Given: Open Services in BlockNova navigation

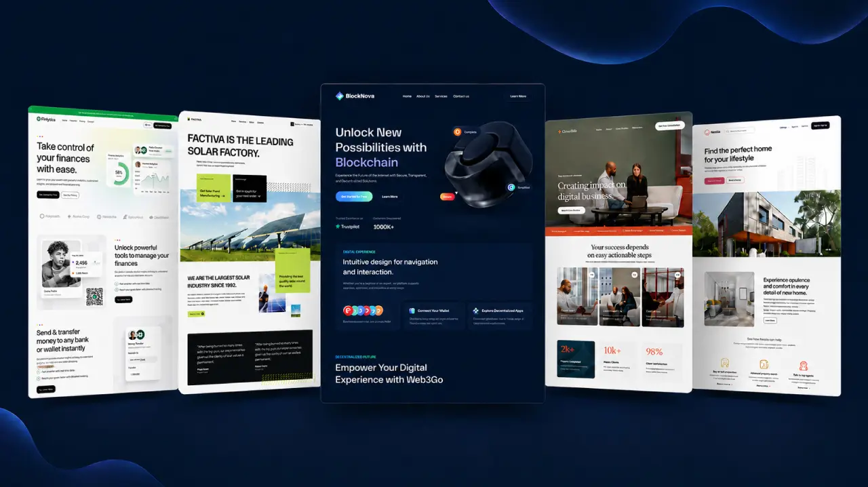Looking at the screenshot, I should coord(441,96).
